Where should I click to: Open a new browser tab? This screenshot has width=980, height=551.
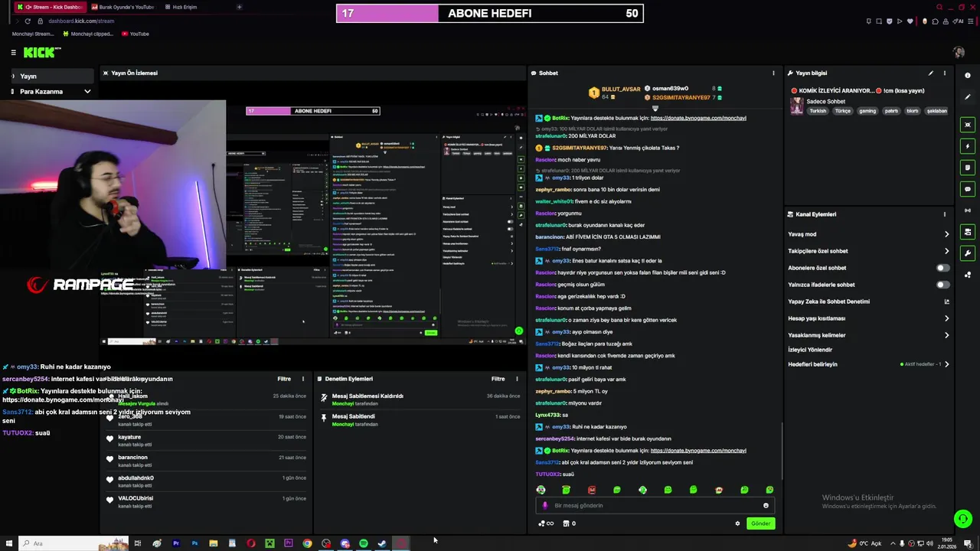point(240,7)
